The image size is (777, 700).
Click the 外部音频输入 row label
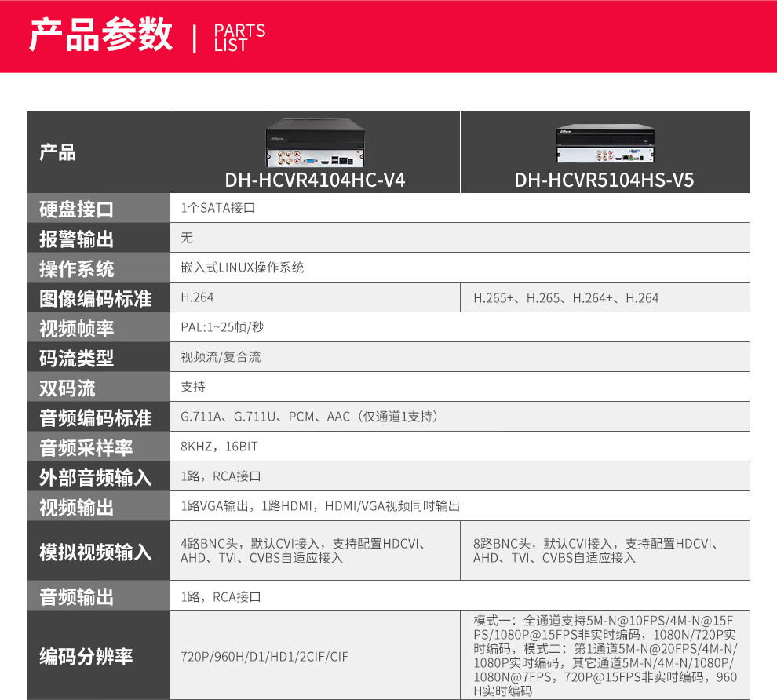[x=96, y=478]
